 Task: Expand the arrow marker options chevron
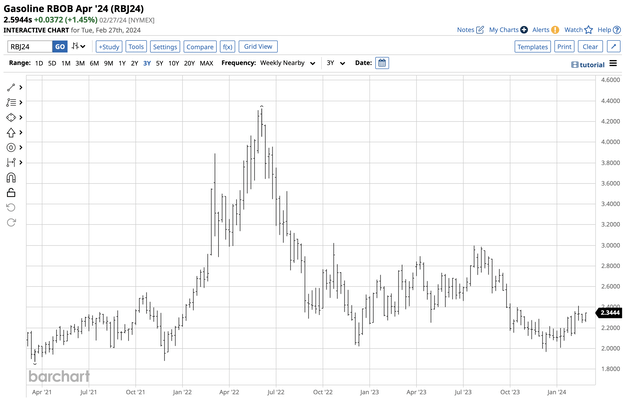tap(20, 133)
